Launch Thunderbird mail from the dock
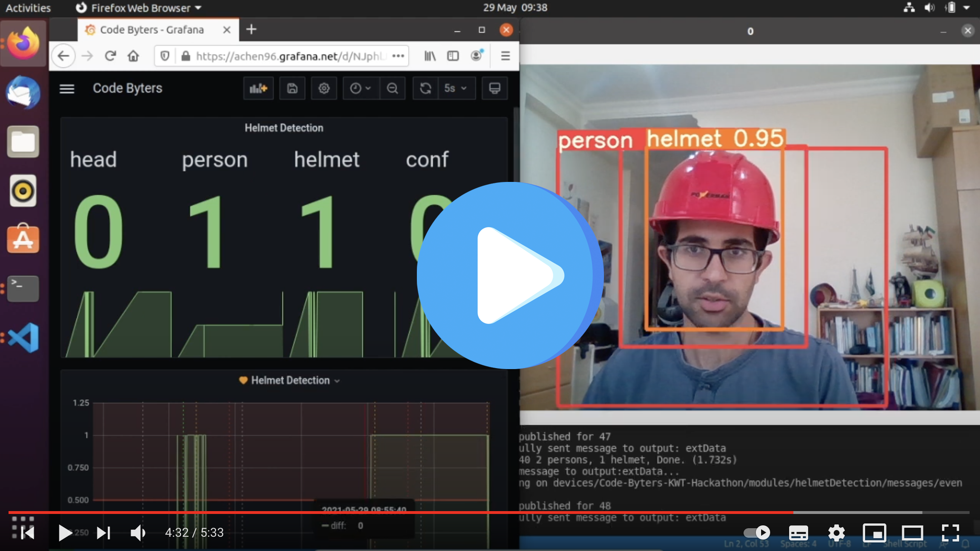Screen dimensions: 980x551 coord(23,92)
